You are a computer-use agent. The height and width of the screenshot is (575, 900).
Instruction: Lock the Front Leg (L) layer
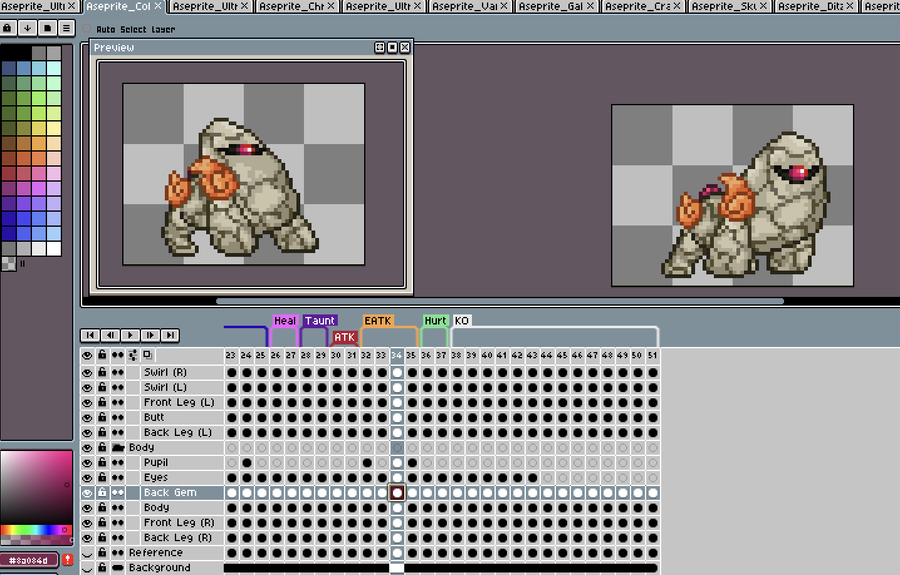coord(102,402)
